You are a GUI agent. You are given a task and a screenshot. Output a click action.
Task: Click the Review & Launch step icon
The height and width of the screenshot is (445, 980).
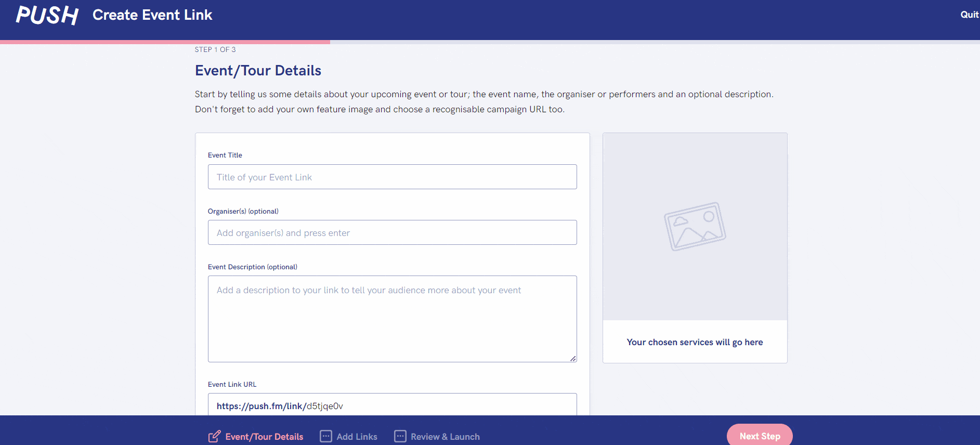400,436
